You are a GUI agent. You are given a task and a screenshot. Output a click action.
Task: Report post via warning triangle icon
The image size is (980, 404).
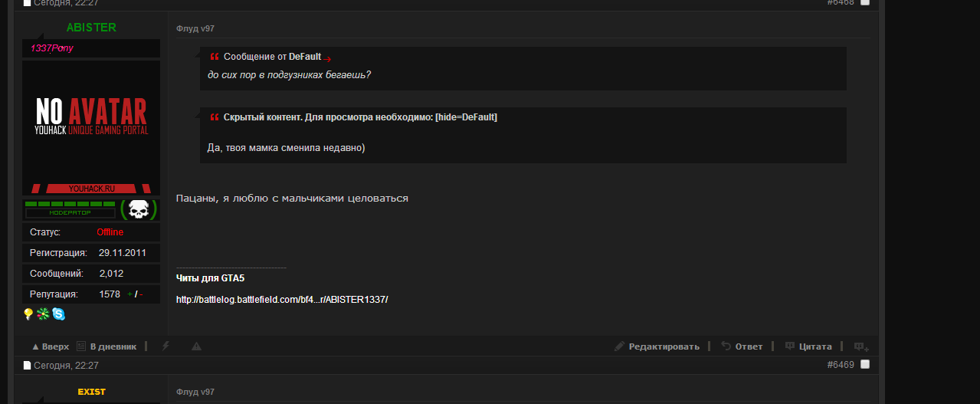(196, 347)
